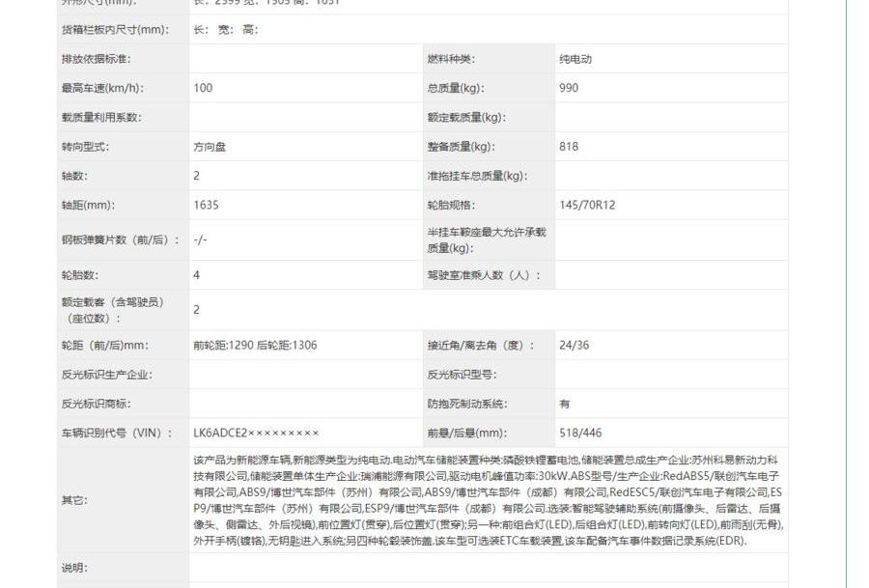869x588 pixels.
Task: Click the label 排放依据标准:
Action: (96, 59)
